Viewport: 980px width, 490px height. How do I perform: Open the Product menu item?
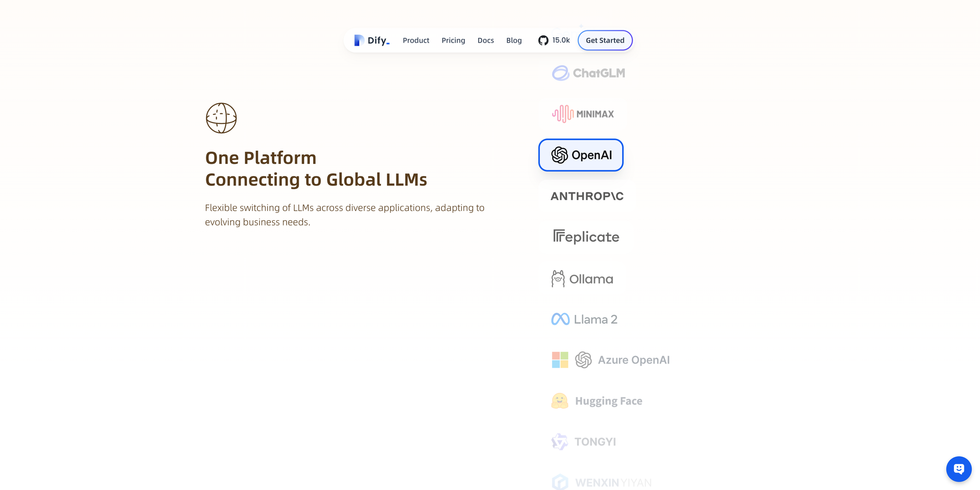tap(416, 40)
